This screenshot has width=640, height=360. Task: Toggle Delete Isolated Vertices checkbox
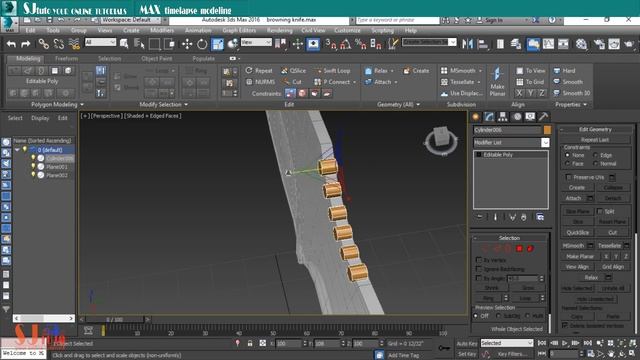coord(565,325)
